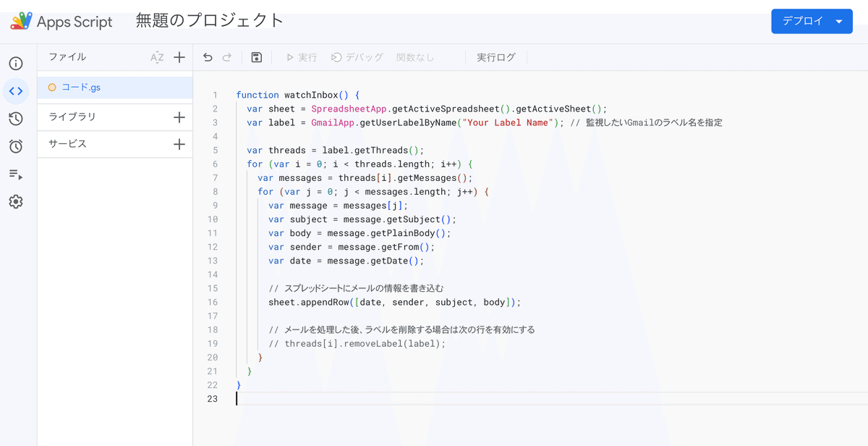The height and width of the screenshot is (446, 868).
Task: Run the script with 実行
Action: click(300, 56)
